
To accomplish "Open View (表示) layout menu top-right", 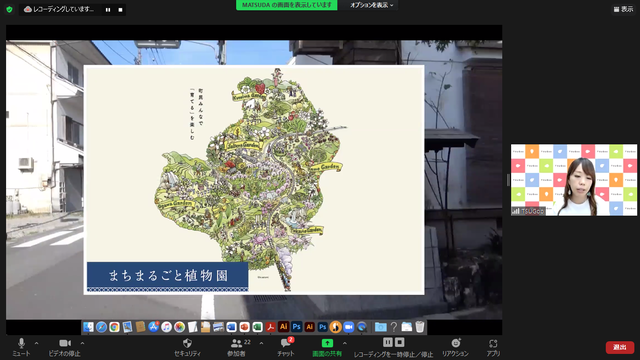I will click(x=623, y=9).
